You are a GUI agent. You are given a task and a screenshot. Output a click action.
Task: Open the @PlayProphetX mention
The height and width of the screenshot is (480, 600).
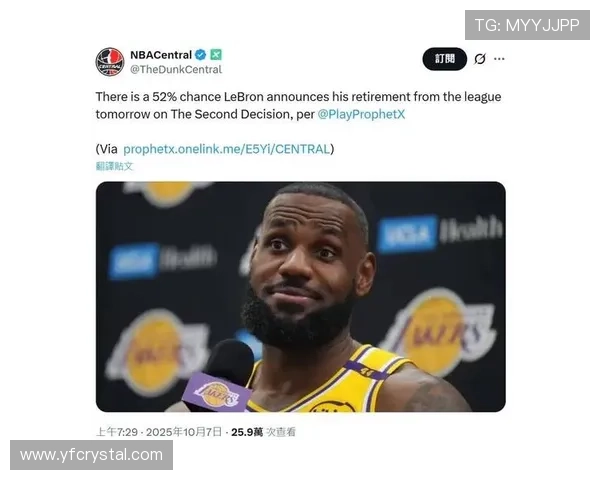pos(361,114)
